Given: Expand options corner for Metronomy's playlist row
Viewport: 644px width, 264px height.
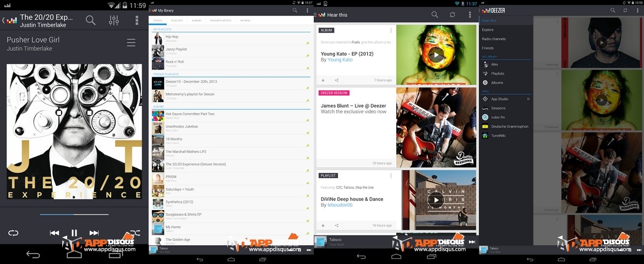Looking at the screenshot, I should 307,100.
